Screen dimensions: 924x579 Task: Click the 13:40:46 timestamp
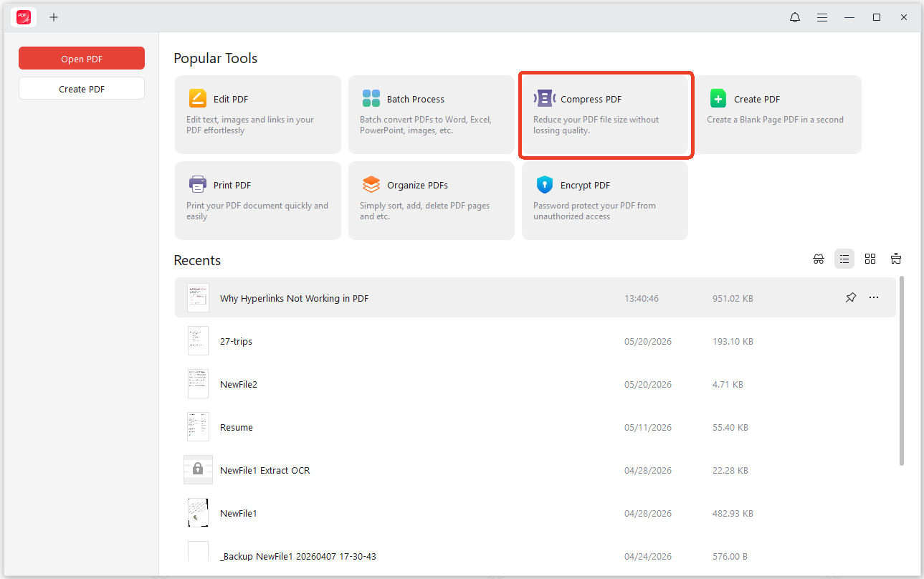tap(642, 298)
